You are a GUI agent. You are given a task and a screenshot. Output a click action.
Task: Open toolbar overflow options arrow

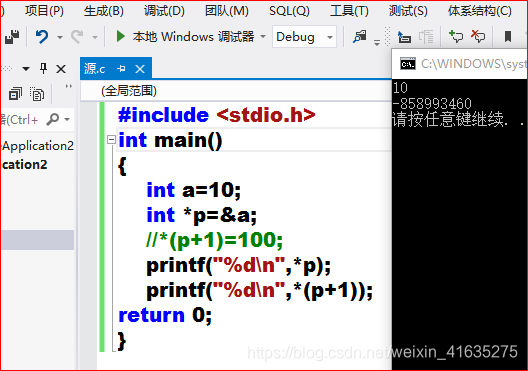(x=377, y=42)
